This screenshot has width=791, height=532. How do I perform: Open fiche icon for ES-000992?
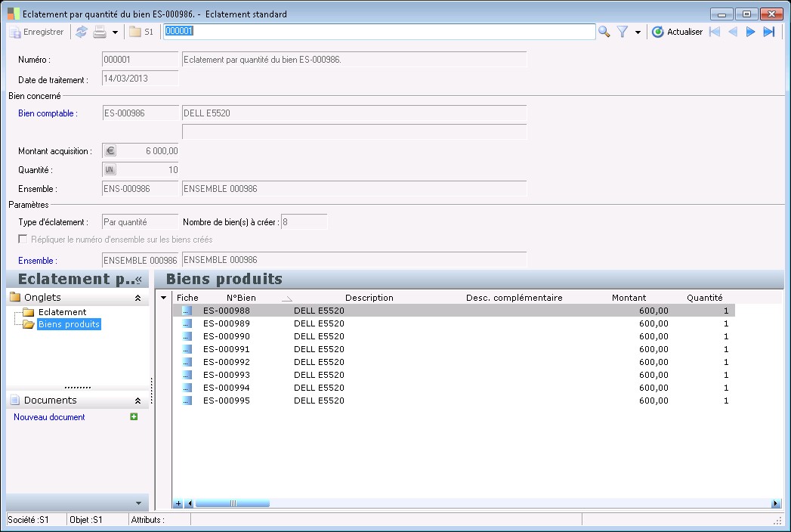tap(187, 362)
